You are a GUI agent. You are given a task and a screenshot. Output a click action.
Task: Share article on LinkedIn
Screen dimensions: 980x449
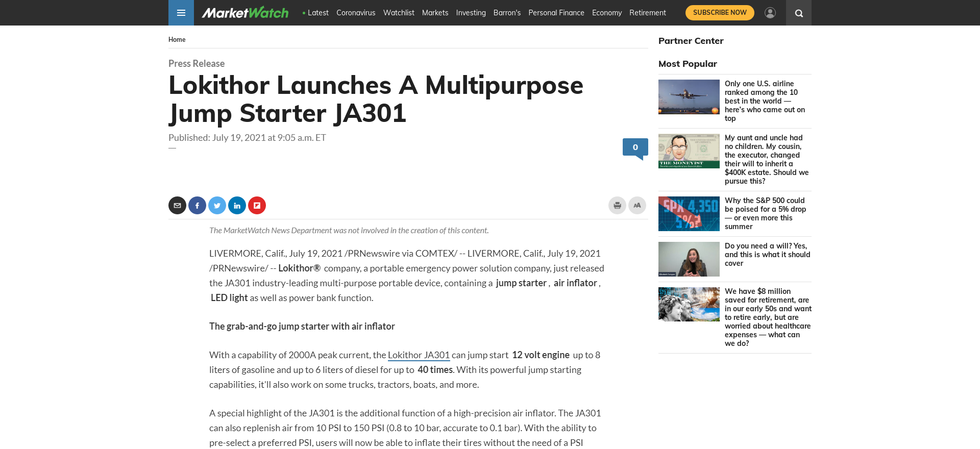(237, 206)
